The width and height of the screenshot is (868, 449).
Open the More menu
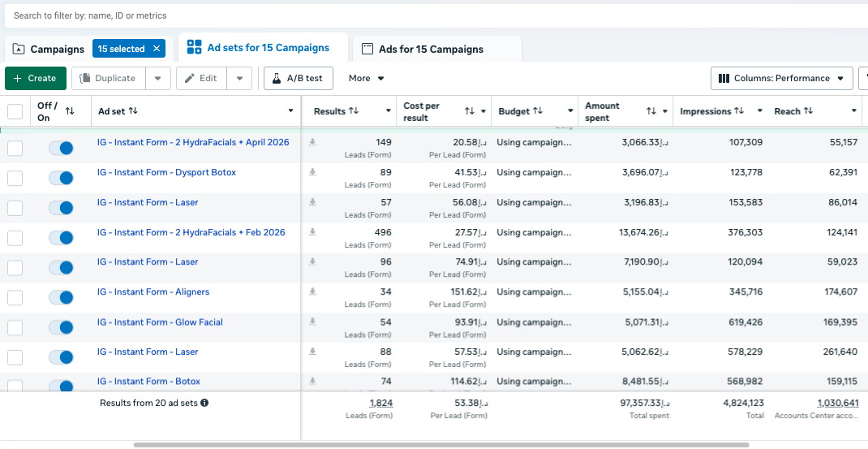pos(367,78)
